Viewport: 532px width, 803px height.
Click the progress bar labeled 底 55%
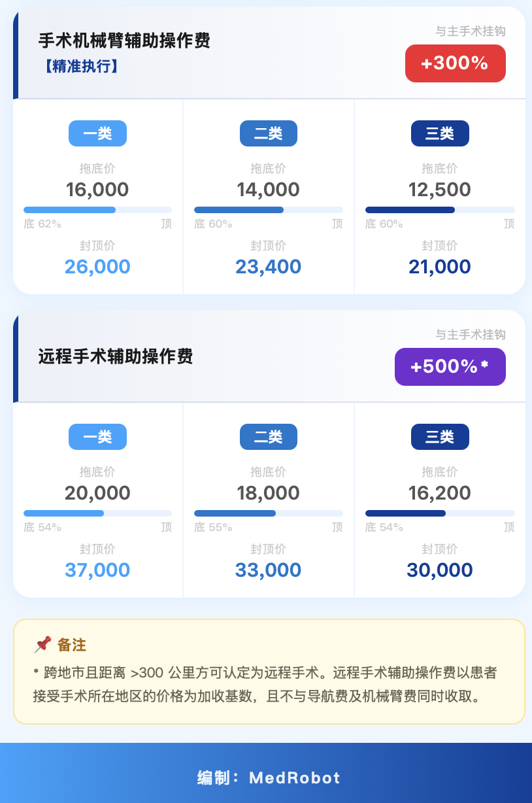point(269,513)
